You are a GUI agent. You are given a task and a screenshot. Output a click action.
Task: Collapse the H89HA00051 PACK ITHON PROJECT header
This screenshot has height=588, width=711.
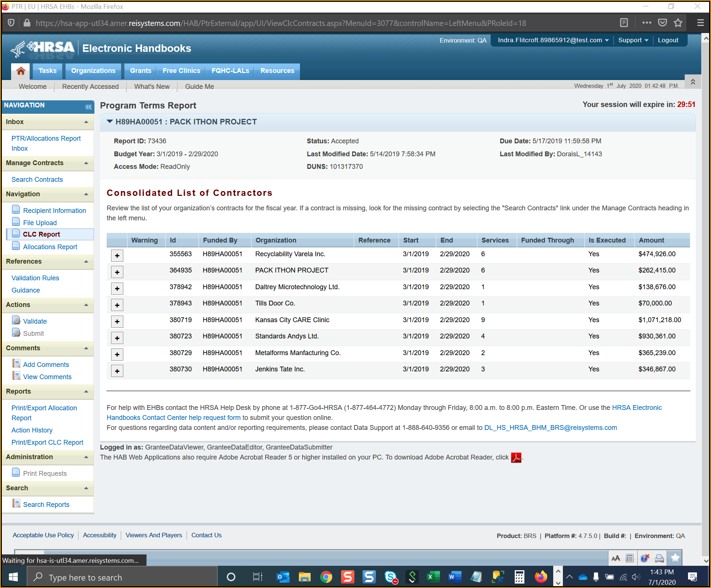tap(110, 121)
